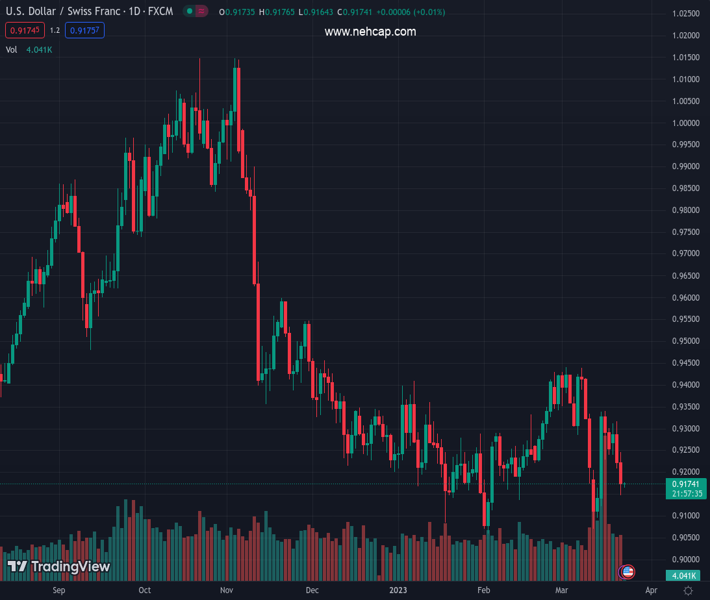This screenshot has width=710, height=600.
Task: Click the current price label 0.91741
Action: [x=685, y=484]
